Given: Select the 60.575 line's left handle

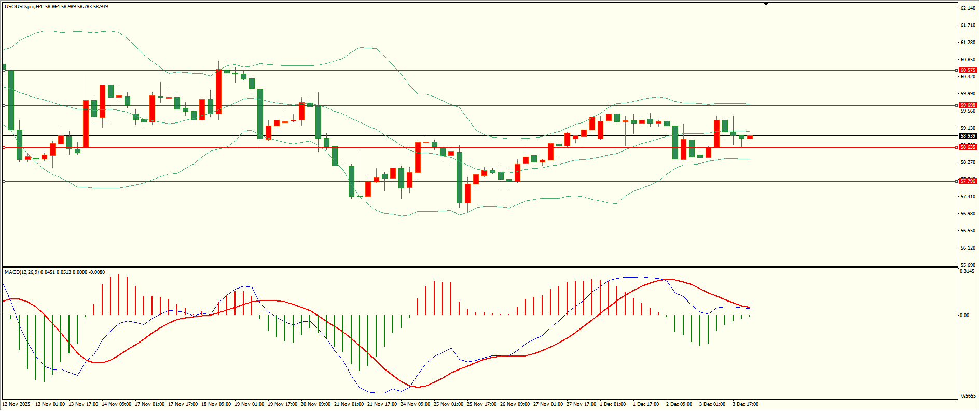Looking at the screenshot, I should [x=4, y=70].
